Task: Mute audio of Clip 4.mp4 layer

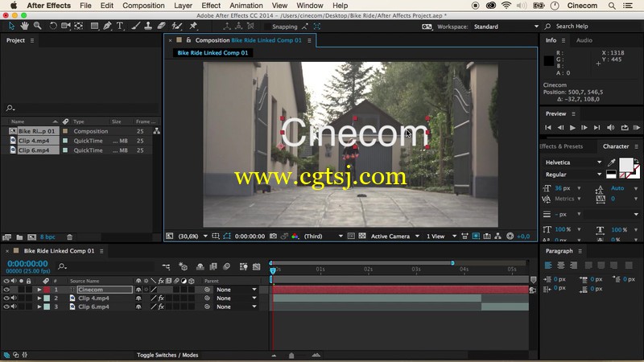Action: point(14,298)
